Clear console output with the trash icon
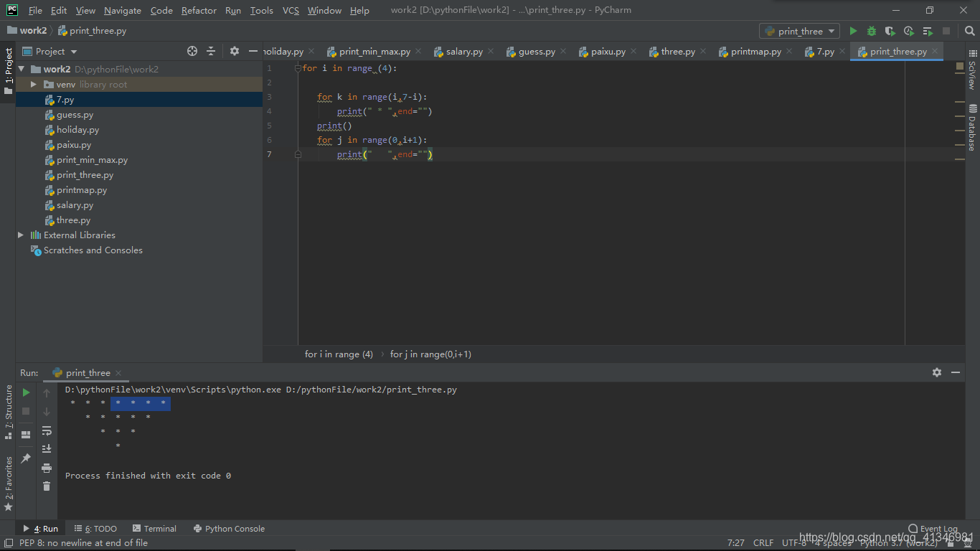 [x=47, y=486]
